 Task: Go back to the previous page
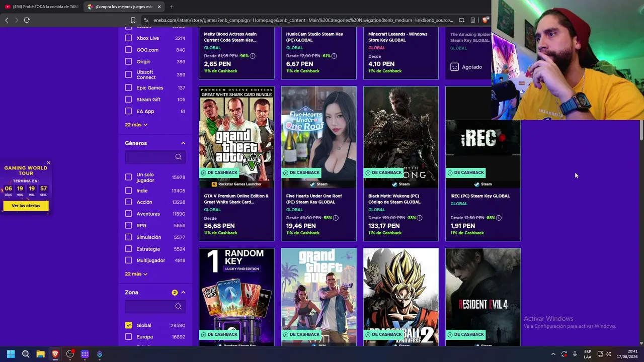point(7,20)
